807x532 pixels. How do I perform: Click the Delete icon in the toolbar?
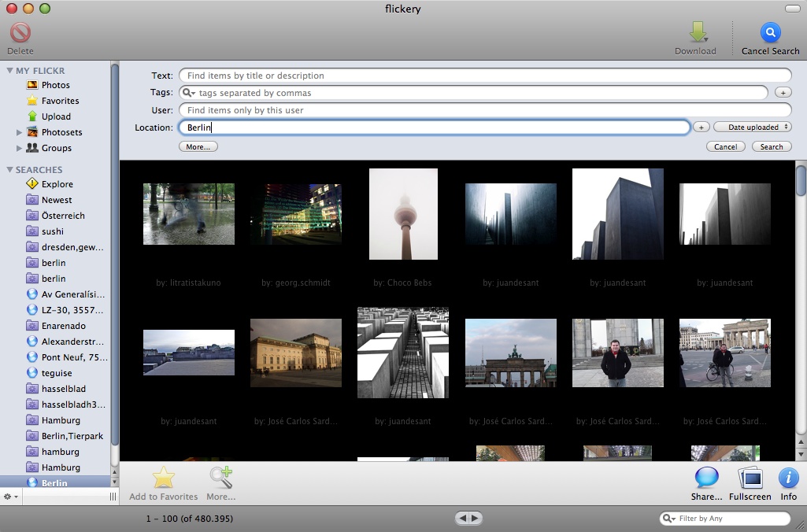pyautogui.click(x=20, y=35)
